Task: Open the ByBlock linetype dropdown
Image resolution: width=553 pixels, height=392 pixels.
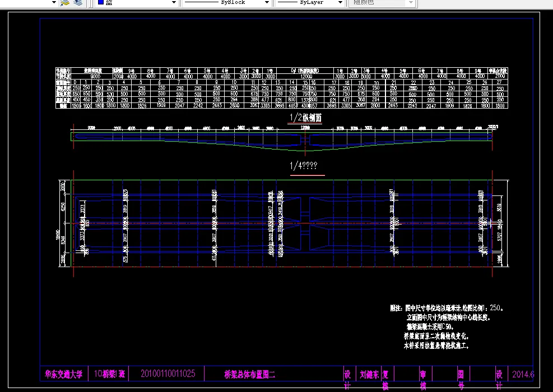Action: pos(267,2)
